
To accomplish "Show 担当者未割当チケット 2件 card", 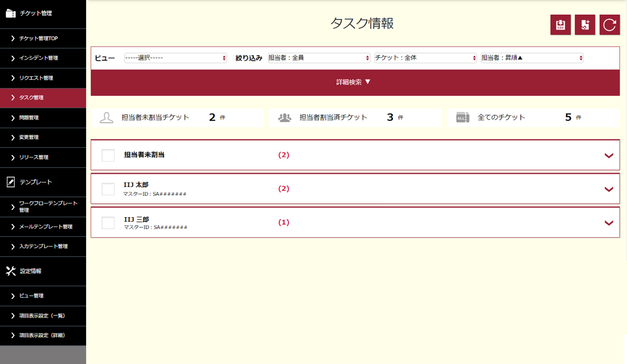I will tap(177, 118).
